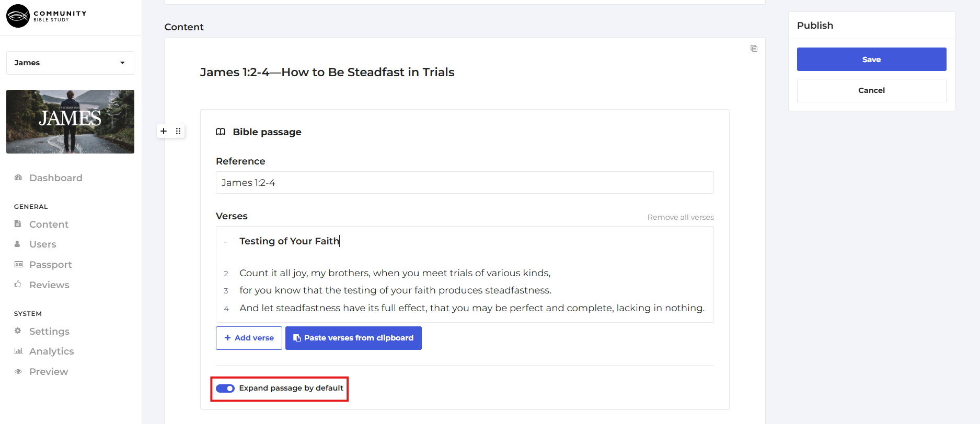This screenshot has width=980, height=424.
Task: Click the Reference input field
Action: coord(464,183)
